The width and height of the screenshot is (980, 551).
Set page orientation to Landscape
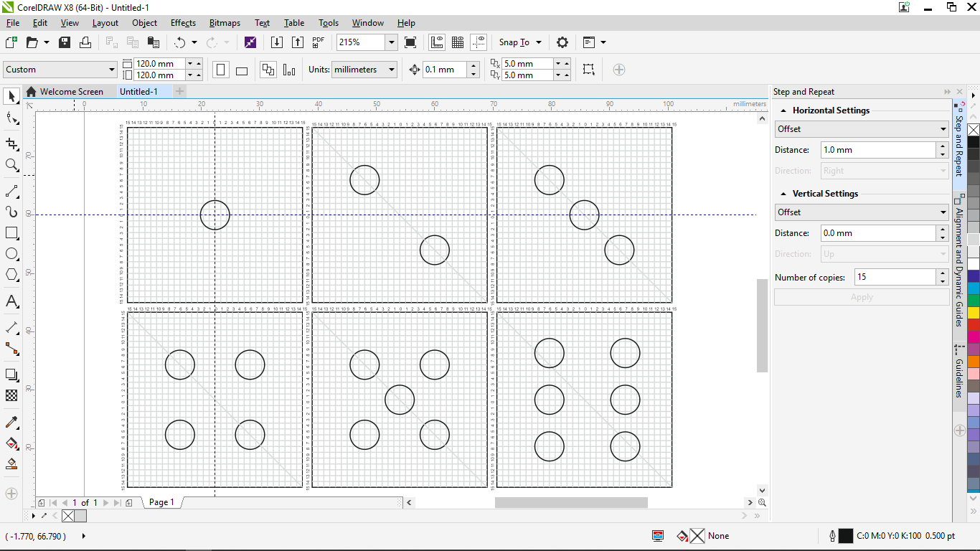coord(242,70)
